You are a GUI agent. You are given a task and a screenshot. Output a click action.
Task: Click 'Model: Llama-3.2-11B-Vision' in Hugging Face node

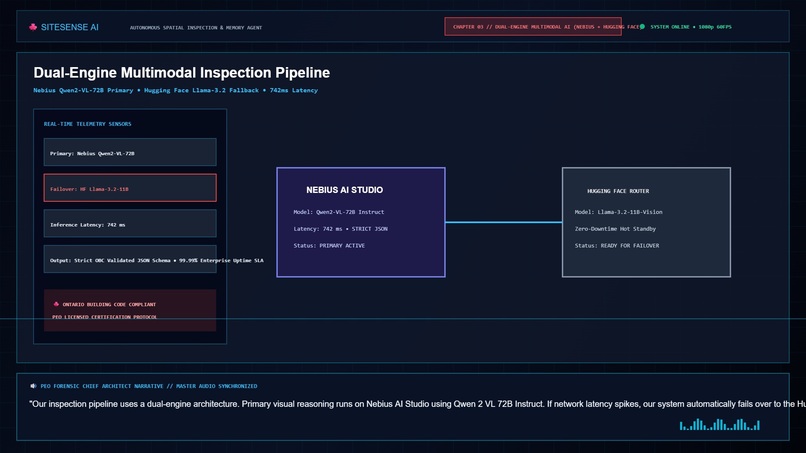tap(618, 212)
